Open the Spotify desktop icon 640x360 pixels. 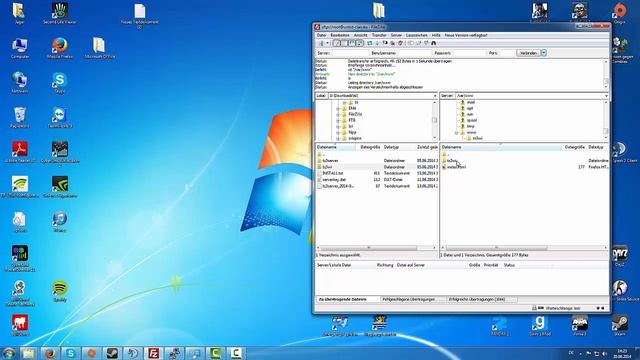[x=60, y=291]
